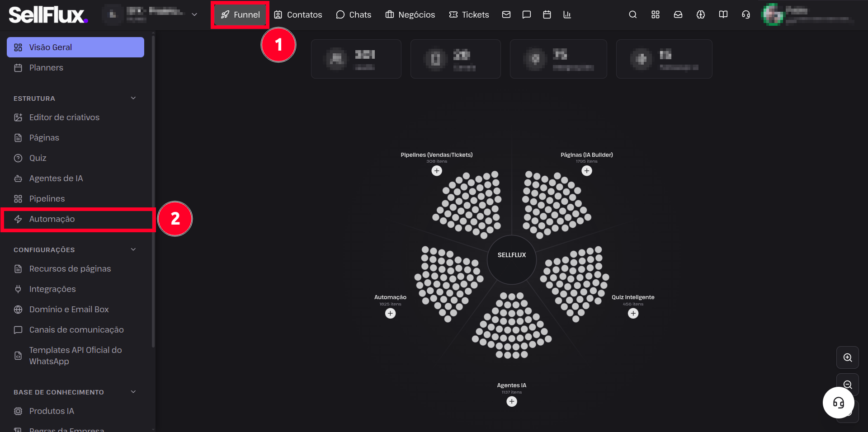
Task: Click the Automação label on the map
Action: click(x=391, y=297)
